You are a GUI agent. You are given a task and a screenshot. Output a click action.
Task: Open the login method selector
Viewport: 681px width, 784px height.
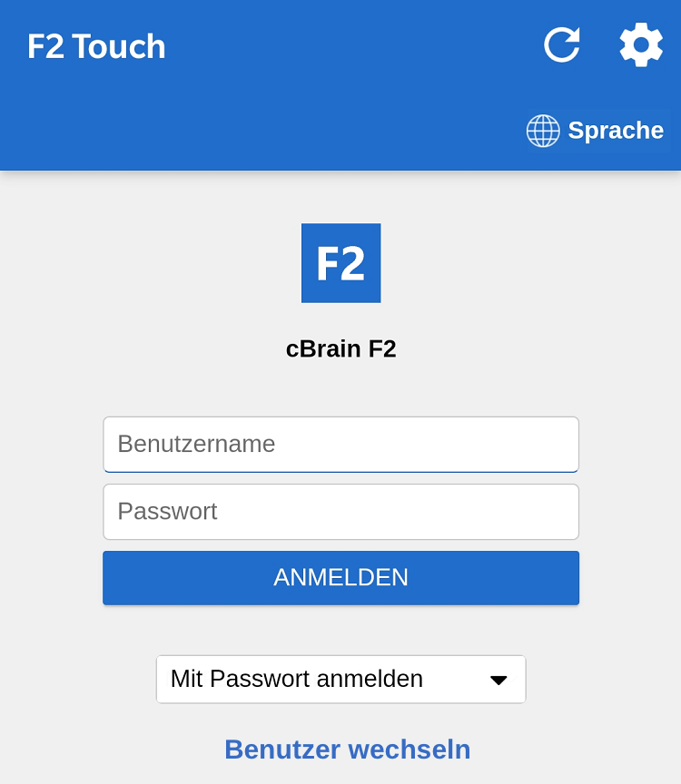click(x=340, y=679)
